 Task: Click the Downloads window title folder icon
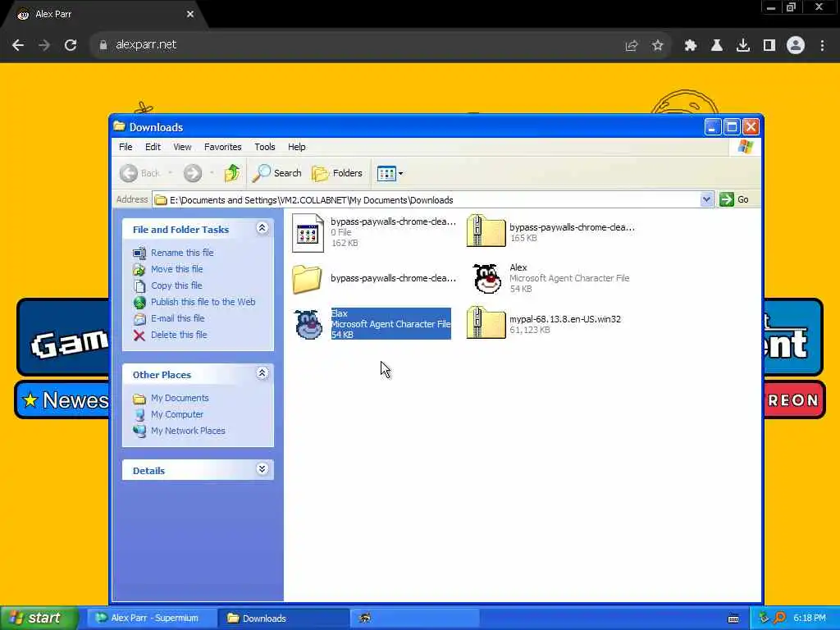[119, 126]
